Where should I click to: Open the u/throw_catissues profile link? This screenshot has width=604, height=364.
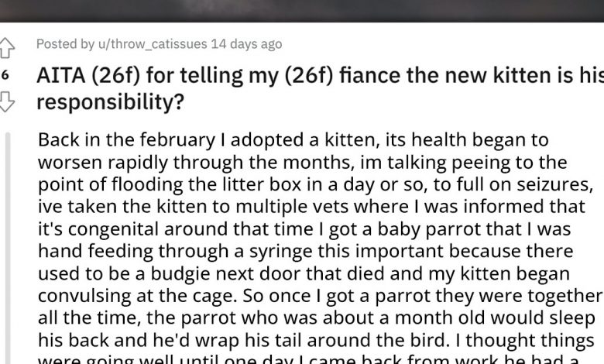pyautogui.click(x=147, y=44)
